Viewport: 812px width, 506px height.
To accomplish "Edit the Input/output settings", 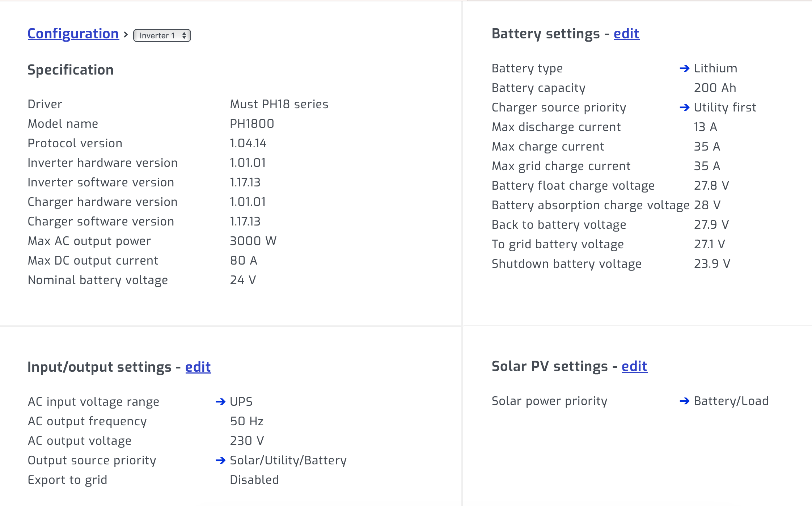I will pos(198,367).
